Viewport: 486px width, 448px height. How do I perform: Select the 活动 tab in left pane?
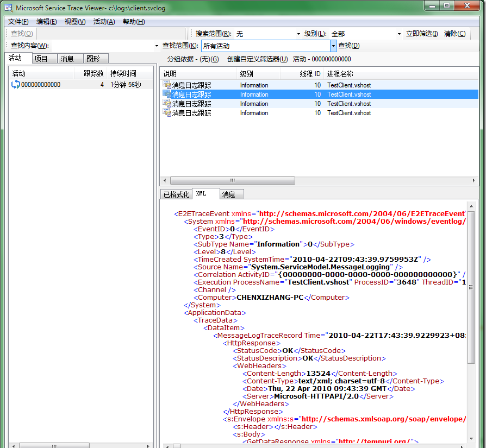[x=18, y=58]
